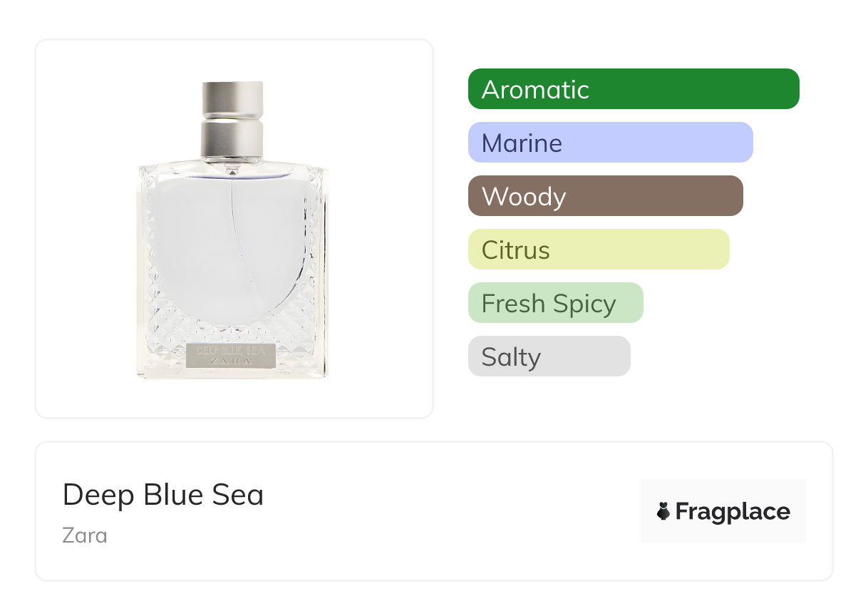Screen dimensions: 868x616
Task: Click the silver neck collar below the cap
Action: pyautogui.click(x=232, y=138)
